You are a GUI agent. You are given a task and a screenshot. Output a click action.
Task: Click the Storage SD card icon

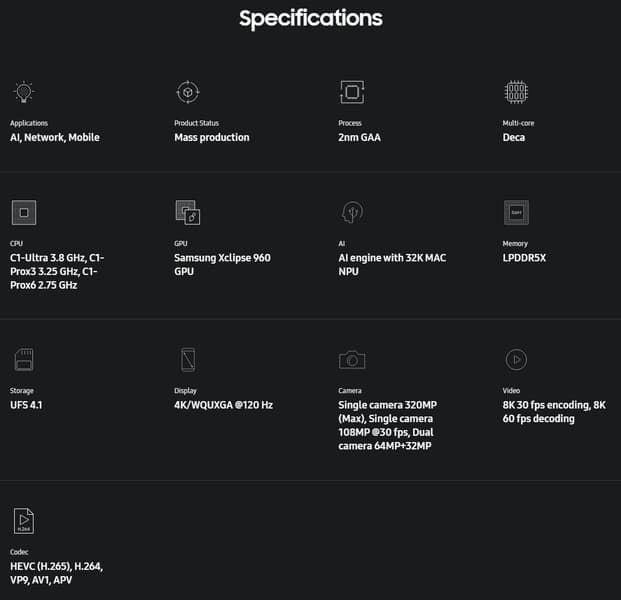click(x=24, y=360)
